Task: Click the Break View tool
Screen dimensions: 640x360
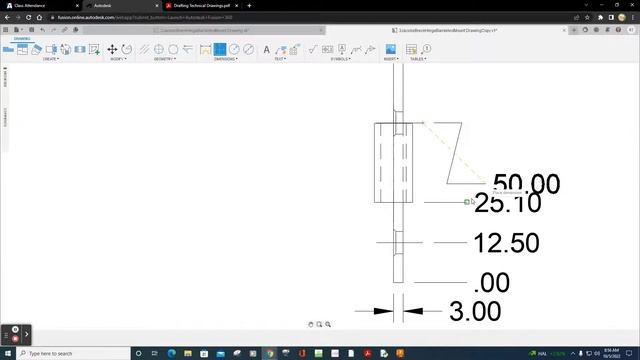Action: 80,49
